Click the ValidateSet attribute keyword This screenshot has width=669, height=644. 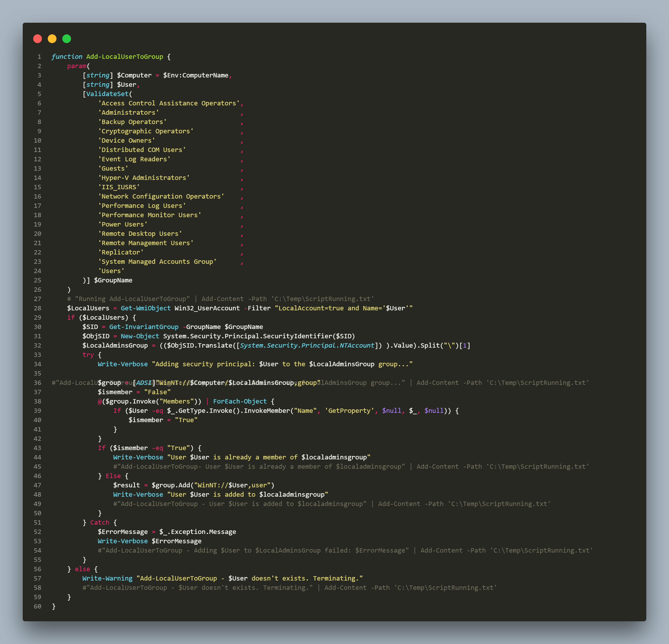[107, 94]
